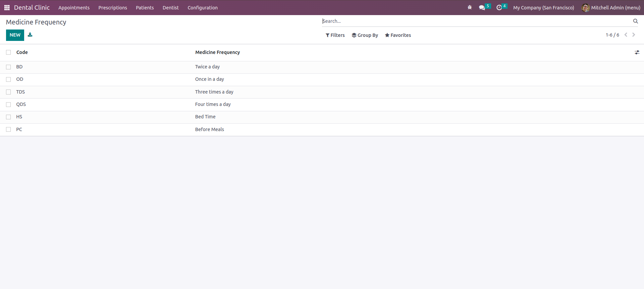644x289 pixels.
Task: Select all records header checkbox
Action: pos(8,52)
